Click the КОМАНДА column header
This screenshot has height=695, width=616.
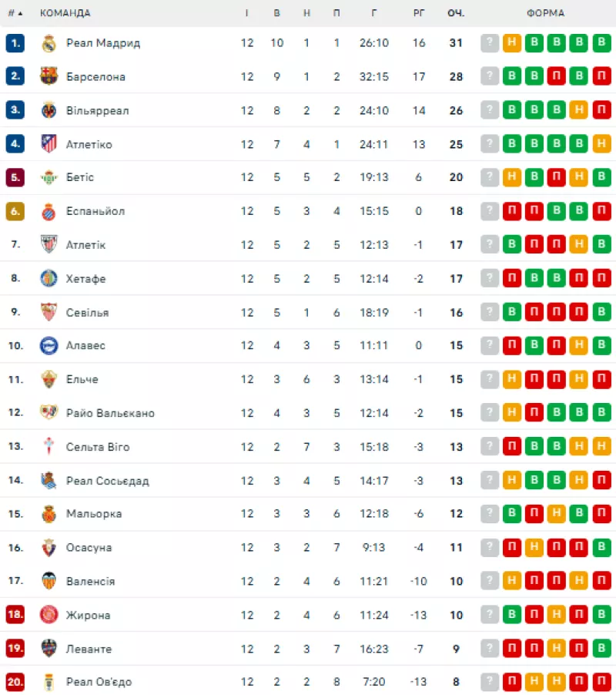click(65, 13)
